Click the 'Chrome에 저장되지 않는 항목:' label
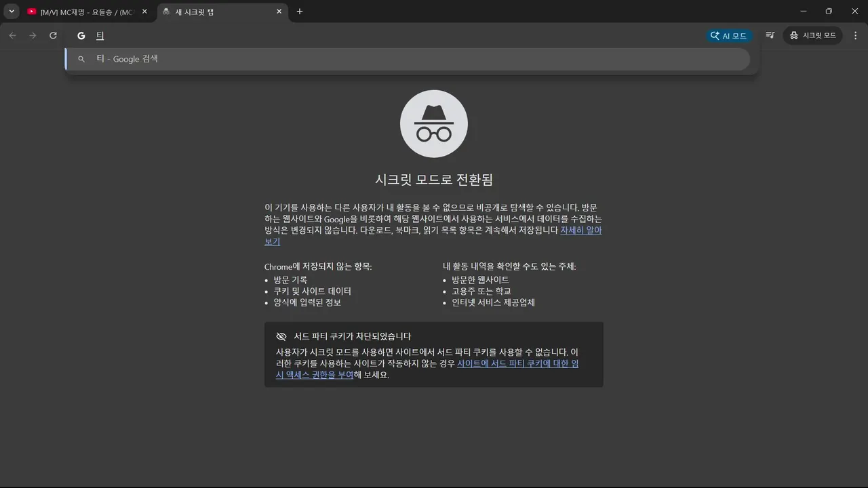 318,267
